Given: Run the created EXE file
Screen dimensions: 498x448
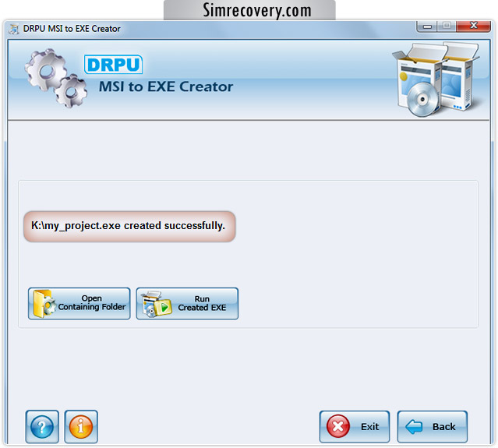Looking at the screenshot, I should tap(187, 303).
